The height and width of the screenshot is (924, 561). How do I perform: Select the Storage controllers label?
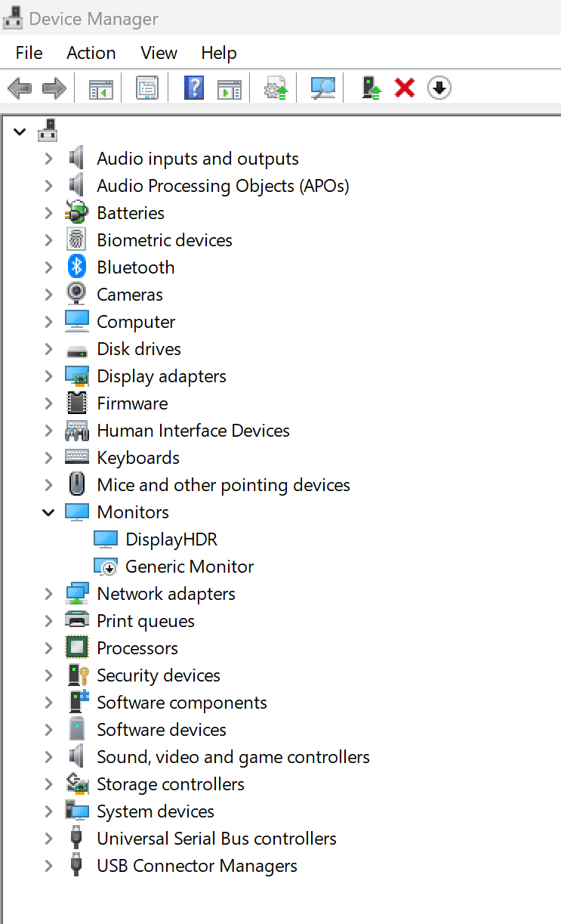pyautogui.click(x=171, y=784)
